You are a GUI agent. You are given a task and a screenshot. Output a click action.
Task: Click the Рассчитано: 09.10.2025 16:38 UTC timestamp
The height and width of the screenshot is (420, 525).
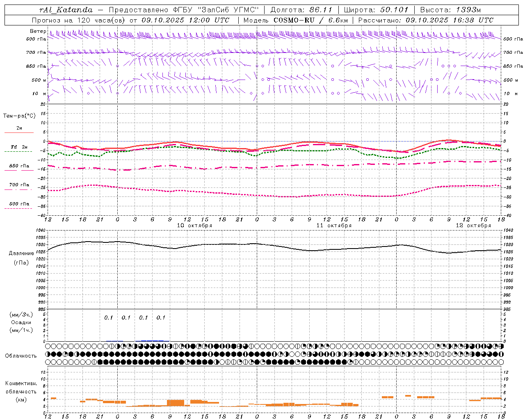pos(426,20)
